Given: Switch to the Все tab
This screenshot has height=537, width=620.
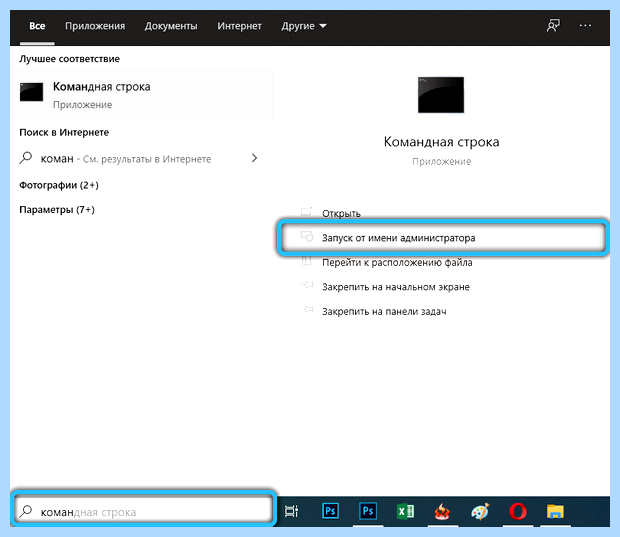Looking at the screenshot, I should 37,26.
